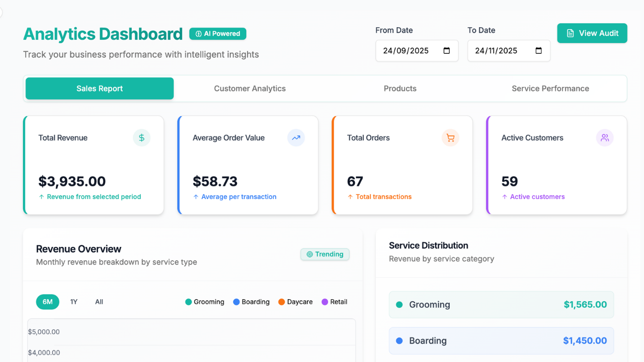Click the AI Powered badge icon next to the title
This screenshot has height=362, width=644.
point(199,34)
